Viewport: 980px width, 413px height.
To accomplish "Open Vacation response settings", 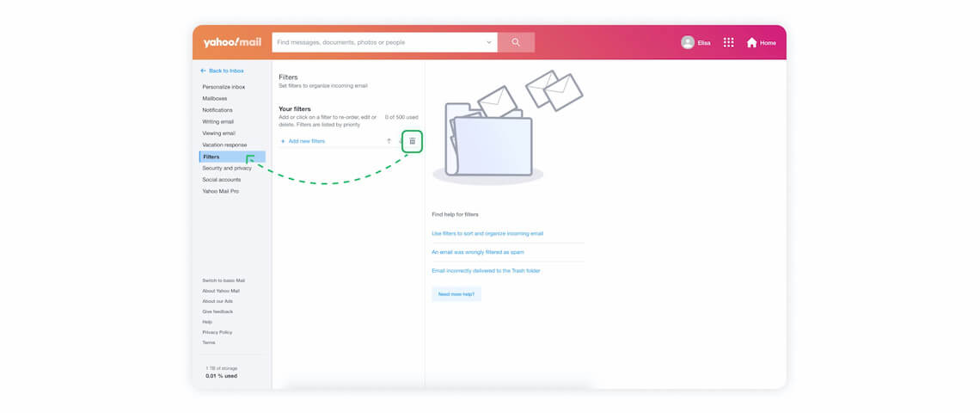I will tap(224, 145).
